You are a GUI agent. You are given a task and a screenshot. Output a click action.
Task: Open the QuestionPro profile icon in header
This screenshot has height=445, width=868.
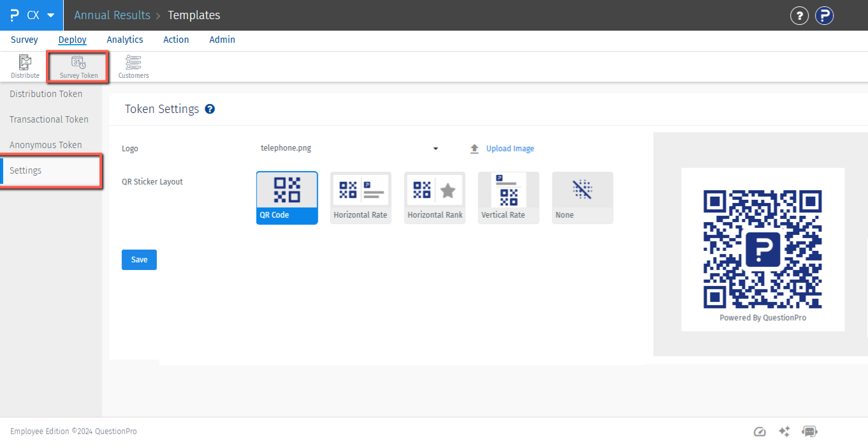point(825,15)
